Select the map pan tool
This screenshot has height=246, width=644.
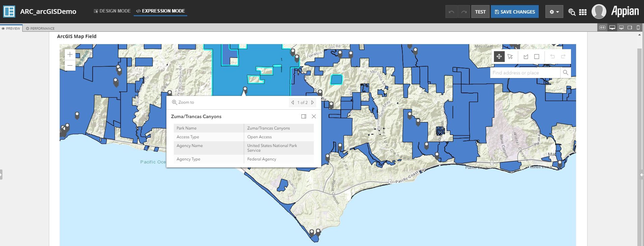pyautogui.click(x=499, y=56)
